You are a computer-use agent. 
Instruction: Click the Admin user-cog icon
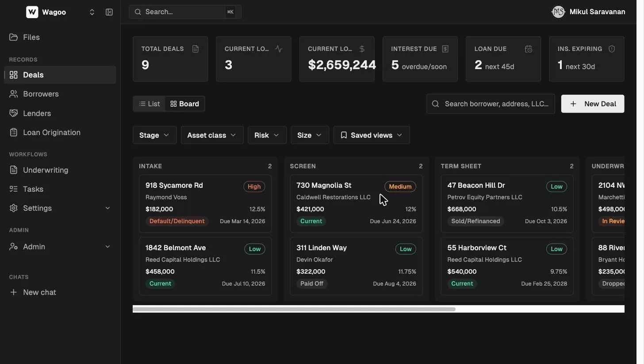point(14,247)
